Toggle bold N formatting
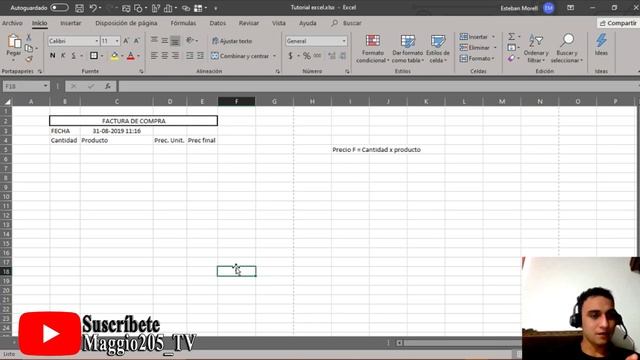 click(x=52, y=56)
